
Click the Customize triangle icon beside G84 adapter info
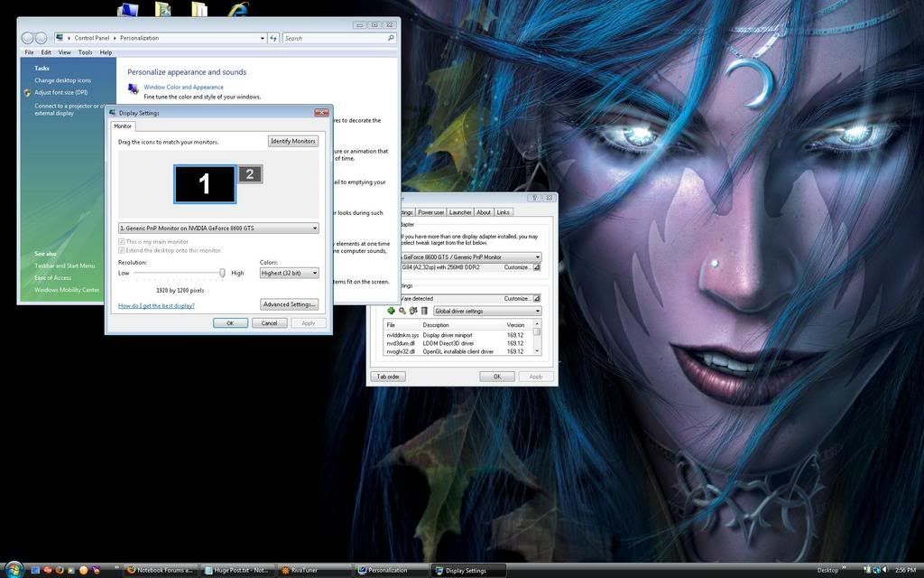point(536,267)
